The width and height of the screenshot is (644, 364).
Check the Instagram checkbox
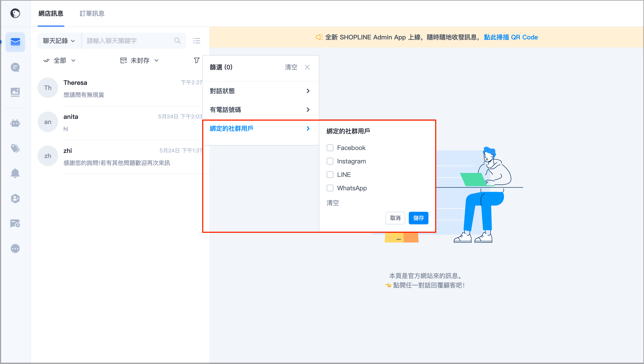tap(330, 161)
